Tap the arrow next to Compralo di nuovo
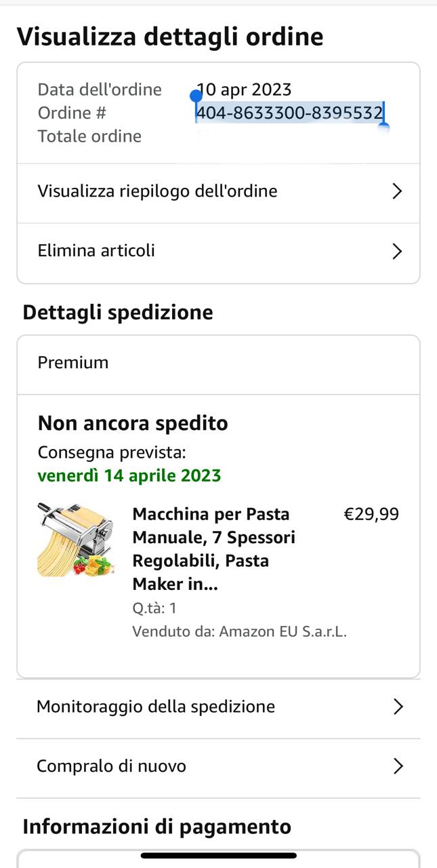This screenshot has width=437, height=868. 398,766
